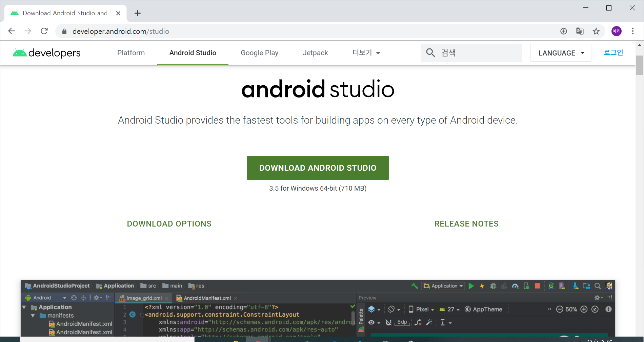Click the eye view options icon in Preview

click(x=371, y=322)
